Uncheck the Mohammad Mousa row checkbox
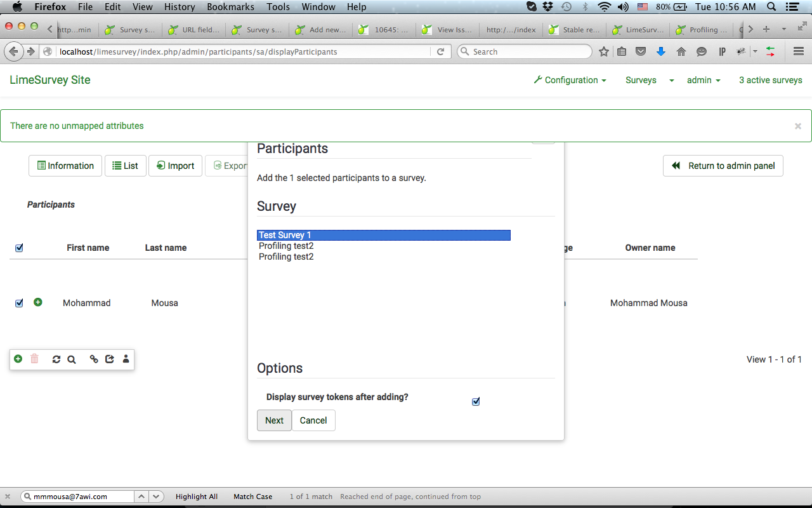Screen dimensions: 812x508 (x=19, y=303)
